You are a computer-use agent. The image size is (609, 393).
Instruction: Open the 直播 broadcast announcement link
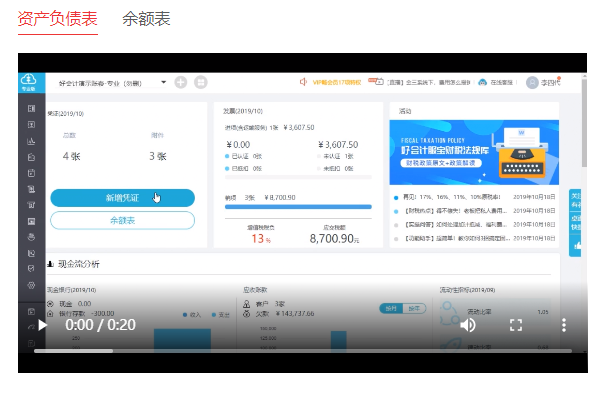point(428,82)
